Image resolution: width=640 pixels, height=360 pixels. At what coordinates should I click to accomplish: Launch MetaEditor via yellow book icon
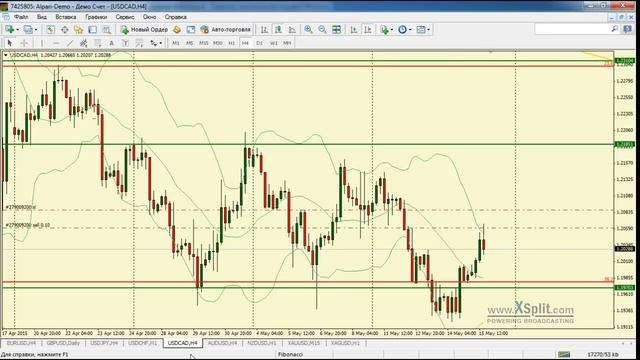pyautogui.click(x=177, y=29)
